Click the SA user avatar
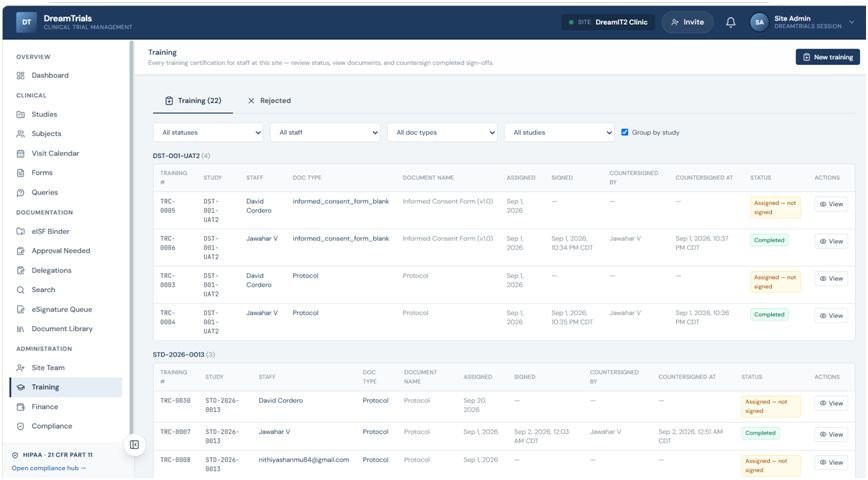Screen dimensions: 868x480 (x=759, y=22)
